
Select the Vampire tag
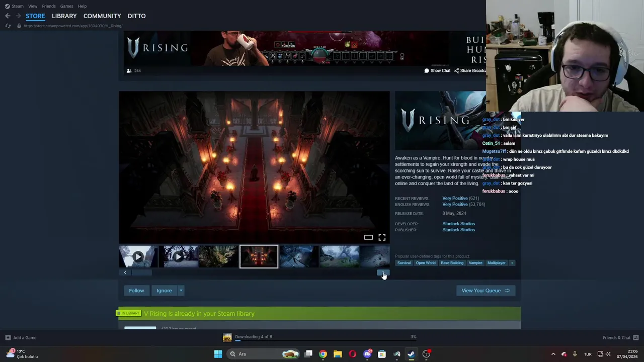coord(475,263)
